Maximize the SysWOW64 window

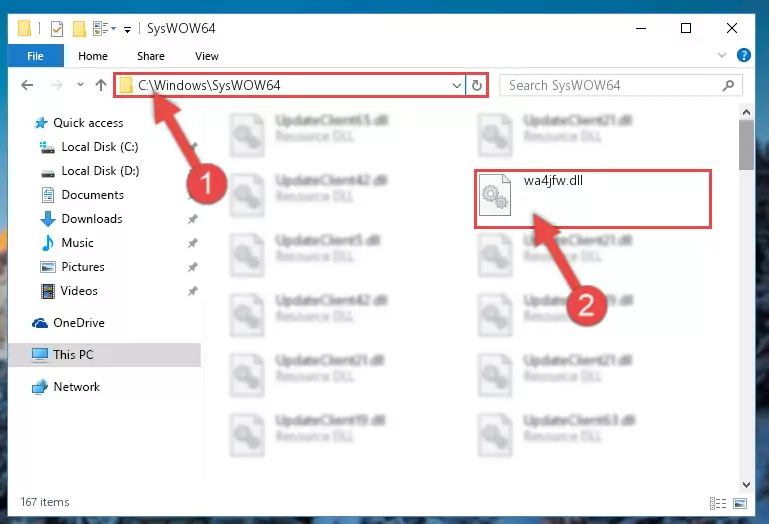coord(686,28)
